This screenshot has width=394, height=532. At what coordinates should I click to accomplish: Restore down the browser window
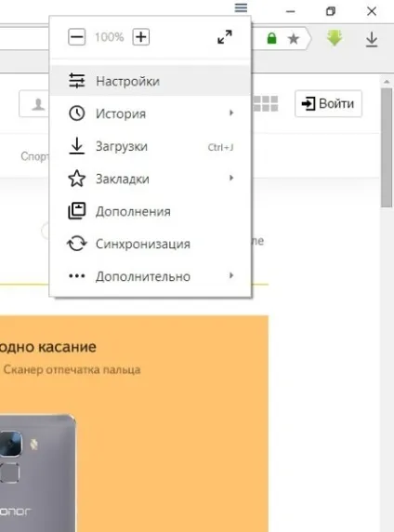pos(331,11)
